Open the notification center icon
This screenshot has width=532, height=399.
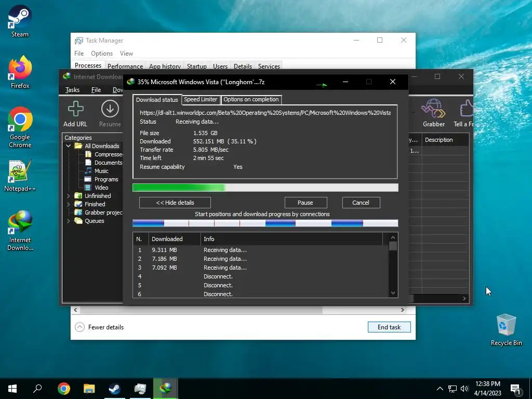tap(515, 389)
